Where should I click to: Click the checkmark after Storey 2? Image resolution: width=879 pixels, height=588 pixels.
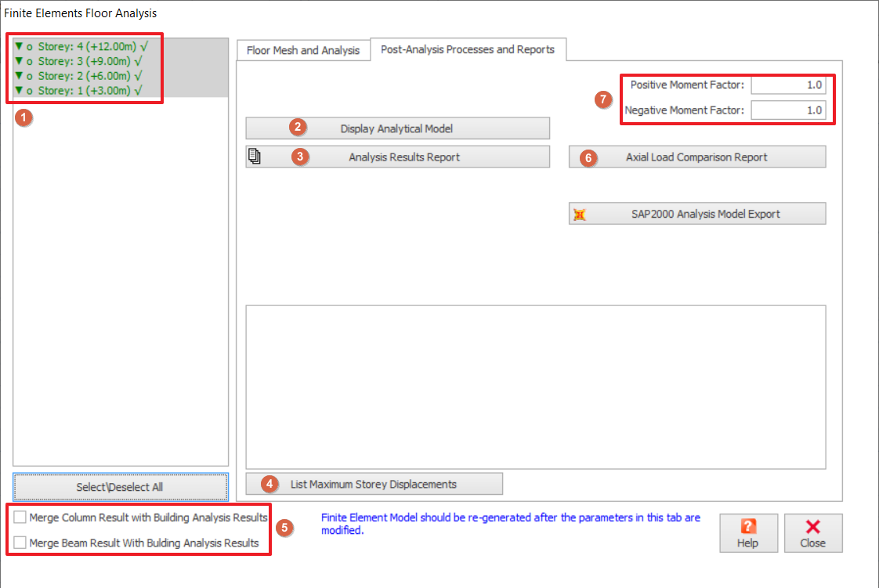click(x=138, y=76)
